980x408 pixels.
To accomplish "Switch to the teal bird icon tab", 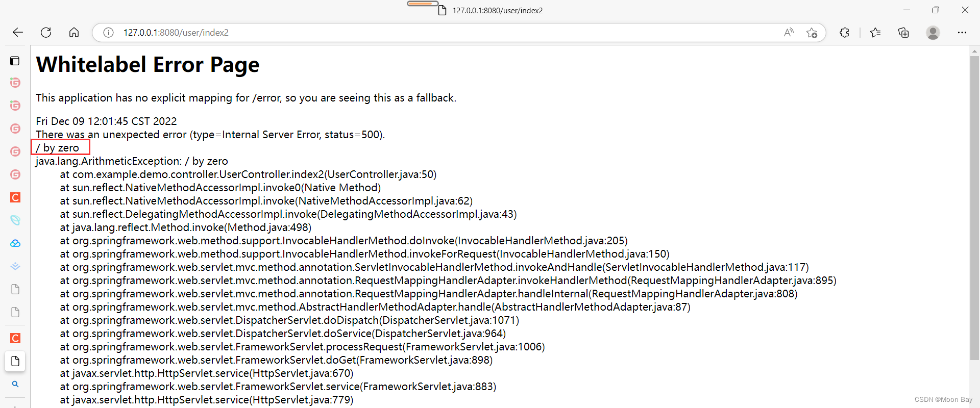I will tap(15, 220).
